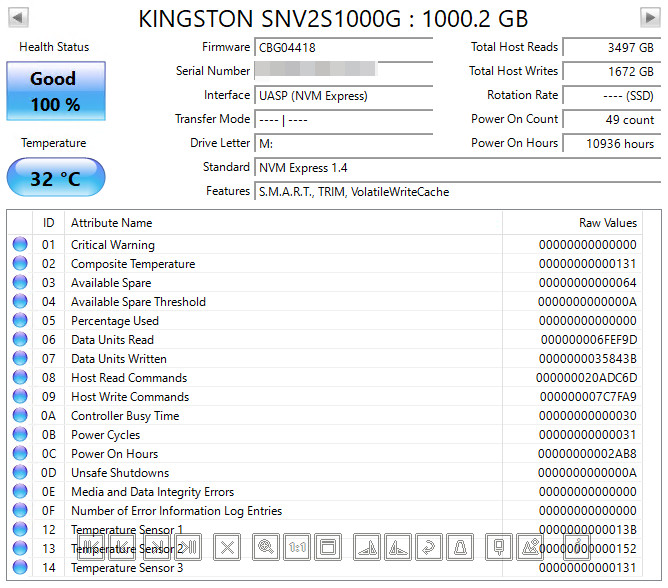The height and width of the screenshot is (588, 668).
Task: Go to the next disk with the right arrow
Action: tap(650, 18)
